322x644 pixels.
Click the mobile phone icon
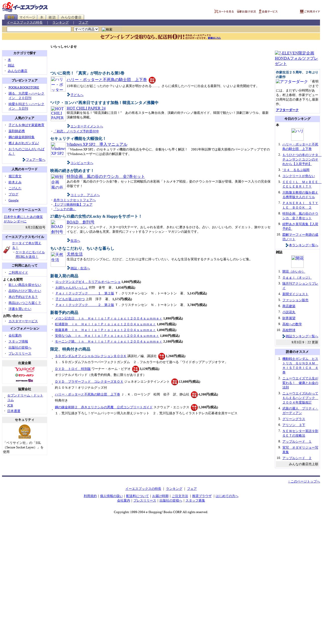pyautogui.click(x=7, y=250)
